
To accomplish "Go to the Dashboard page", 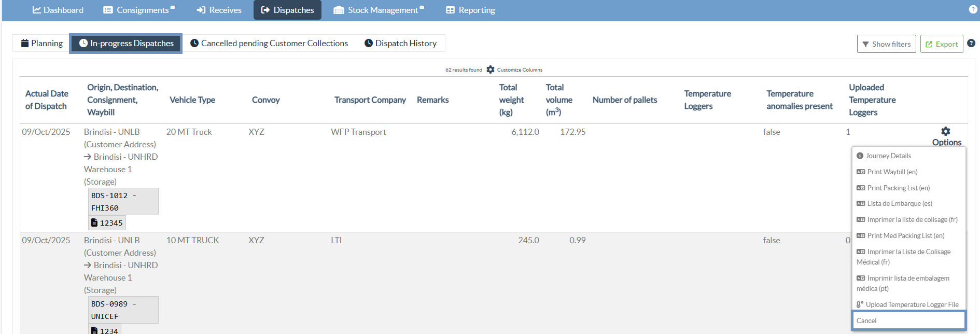I will click(x=58, y=10).
